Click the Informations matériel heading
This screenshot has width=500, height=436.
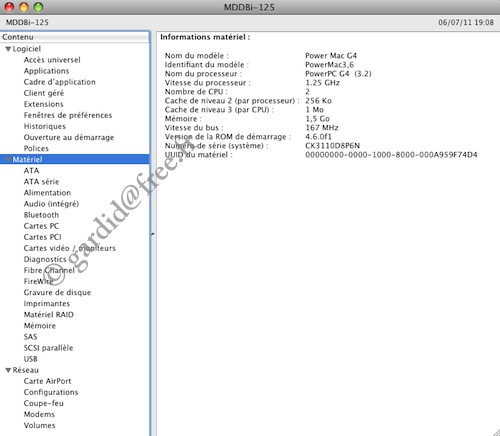(205, 37)
